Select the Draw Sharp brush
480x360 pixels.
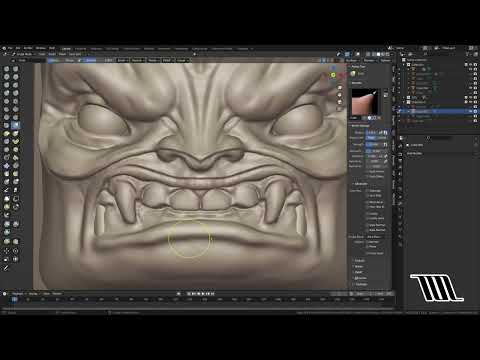16,69
